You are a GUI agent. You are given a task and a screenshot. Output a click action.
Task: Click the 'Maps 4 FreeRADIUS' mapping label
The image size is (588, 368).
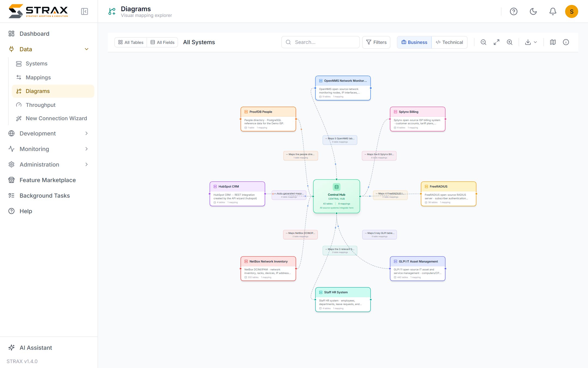tap(390, 195)
